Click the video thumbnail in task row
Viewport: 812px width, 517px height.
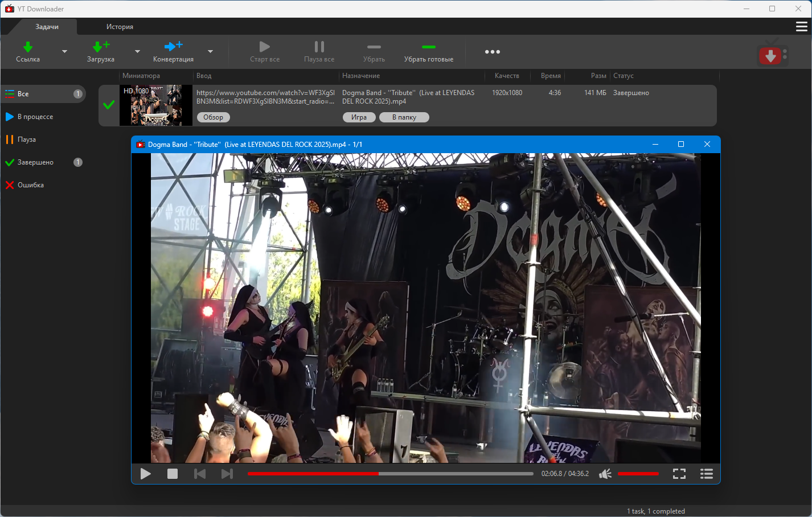[156, 105]
